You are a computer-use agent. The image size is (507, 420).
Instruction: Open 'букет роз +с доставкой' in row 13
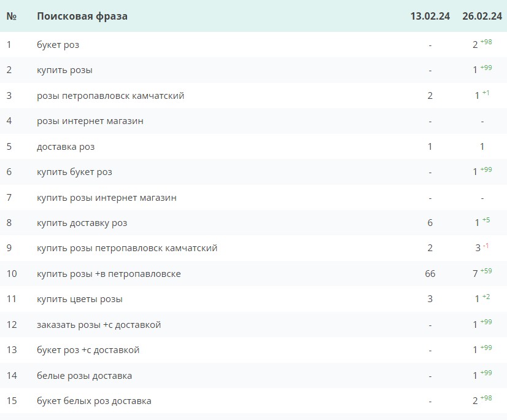(x=88, y=350)
